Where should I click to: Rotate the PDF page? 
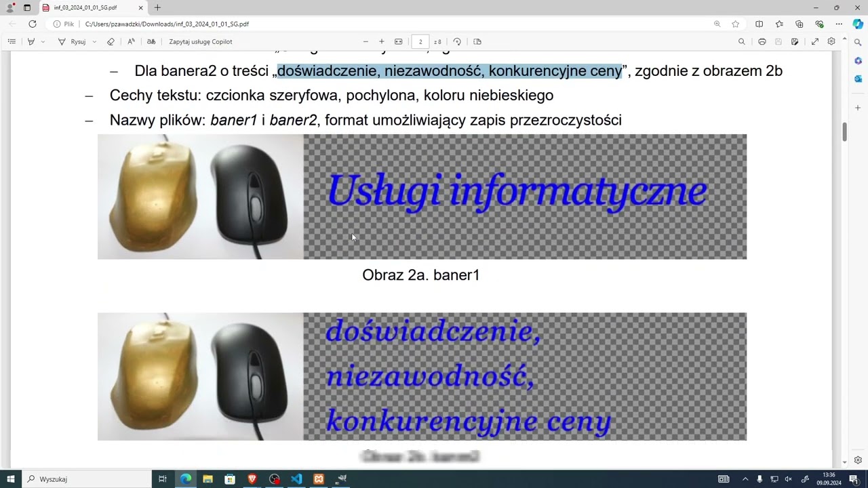tap(457, 41)
